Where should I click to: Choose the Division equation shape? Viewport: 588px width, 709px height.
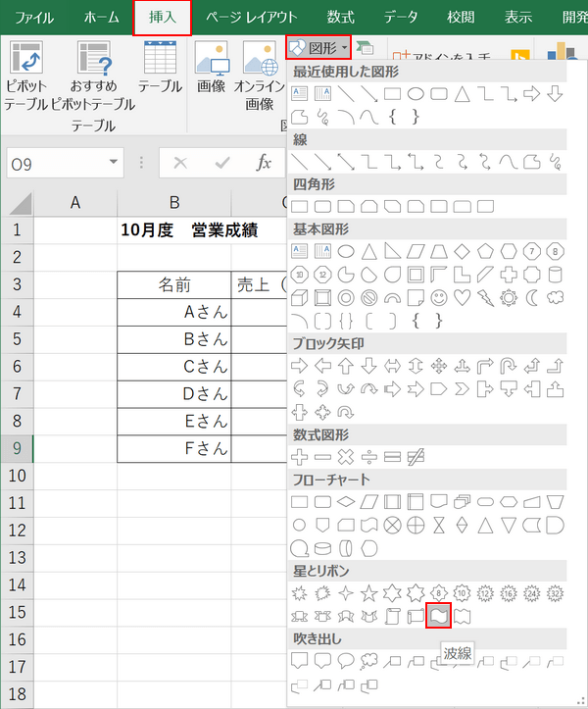pos(368,457)
